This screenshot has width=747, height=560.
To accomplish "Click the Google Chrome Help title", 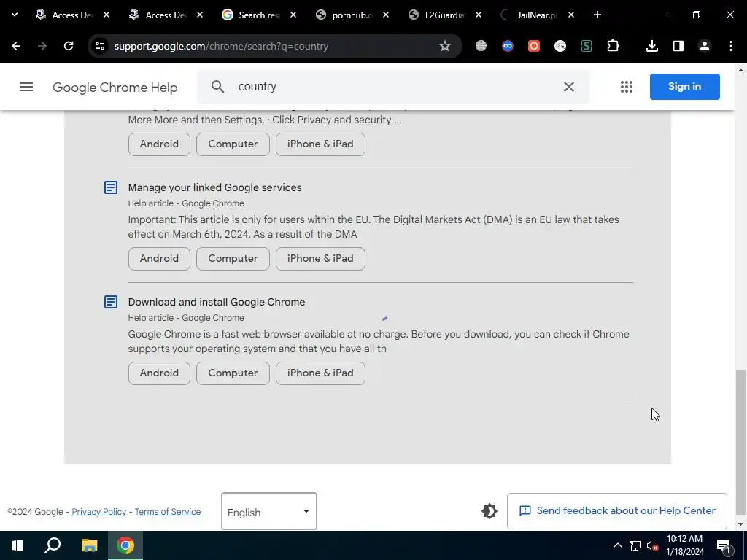I will pyautogui.click(x=115, y=87).
